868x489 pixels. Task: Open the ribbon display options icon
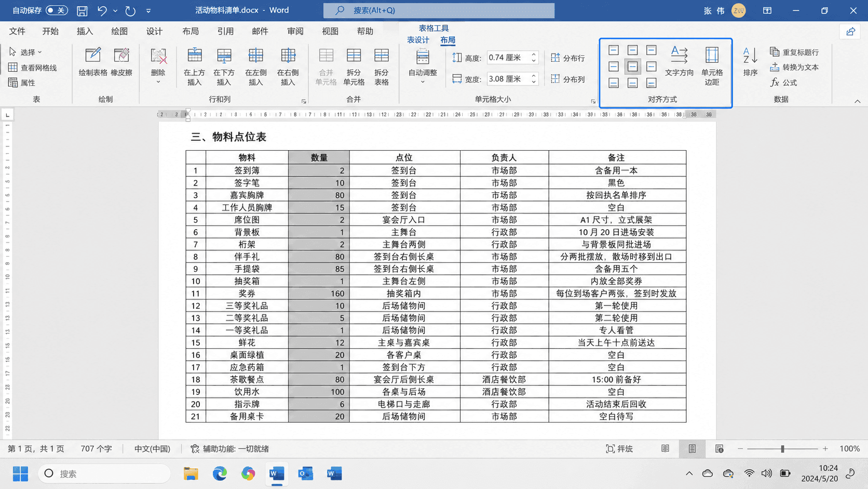(767, 10)
